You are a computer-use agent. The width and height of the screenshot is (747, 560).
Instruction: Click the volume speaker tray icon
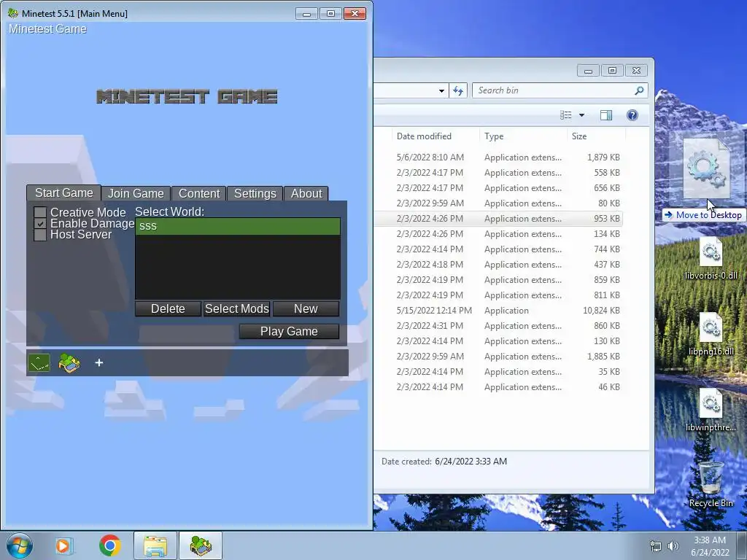673,546
